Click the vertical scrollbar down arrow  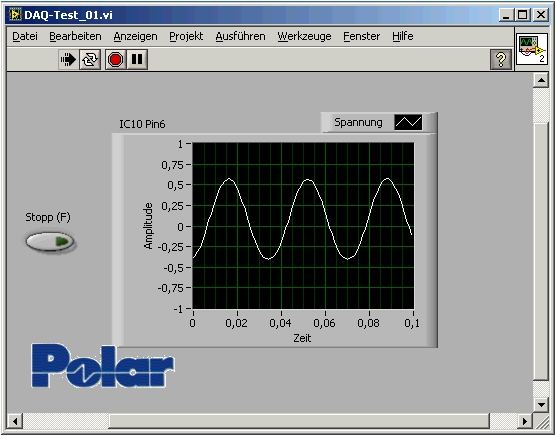(541, 404)
